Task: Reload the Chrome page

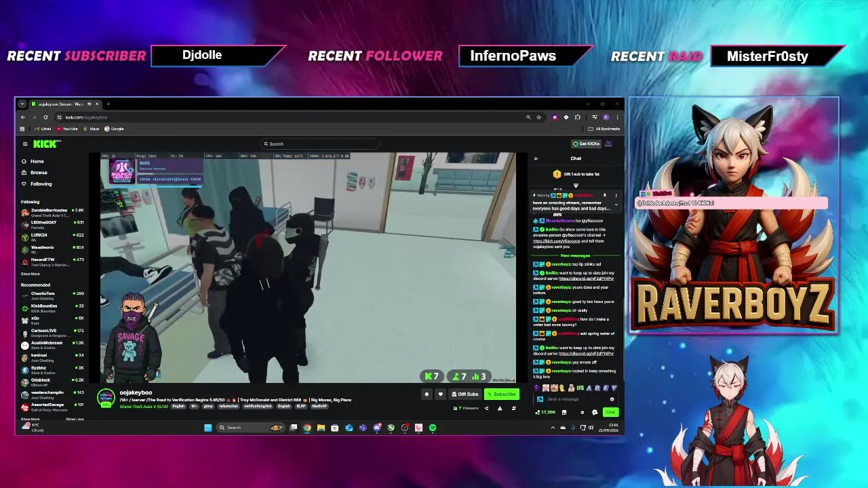Action: click(45, 117)
